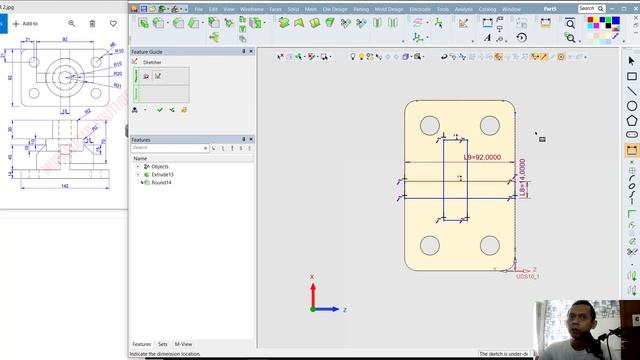
Task: Open dropdown beside the pink curves icon
Action: [427, 23]
